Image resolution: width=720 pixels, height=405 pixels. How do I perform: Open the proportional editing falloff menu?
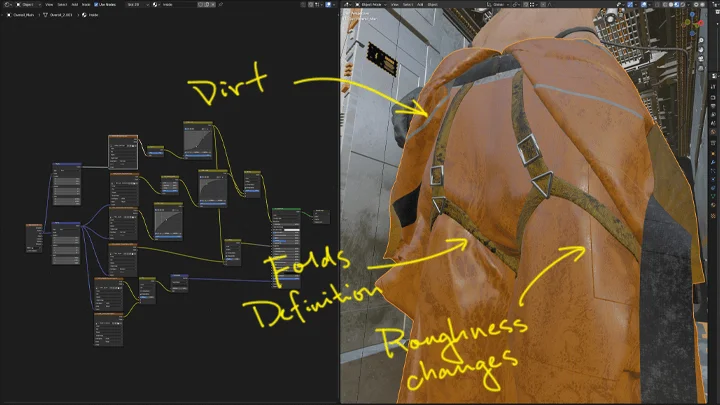click(x=550, y=5)
